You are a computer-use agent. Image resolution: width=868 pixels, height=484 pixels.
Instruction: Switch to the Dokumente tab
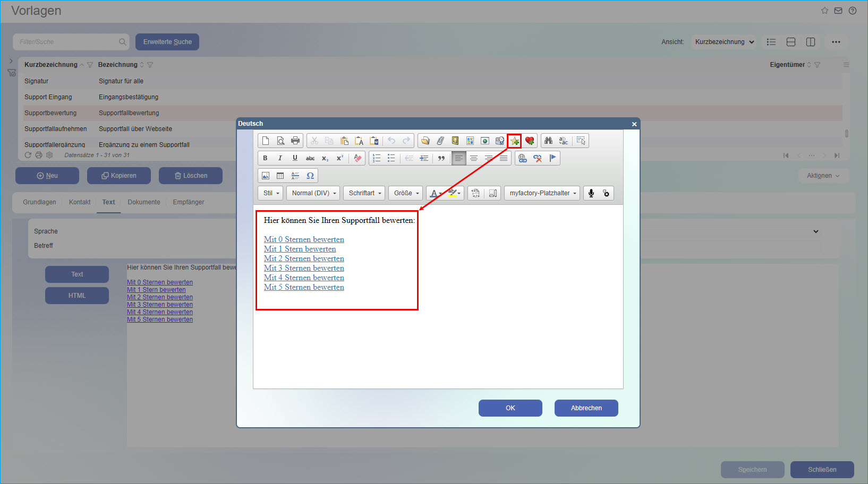click(x=144, y=202)
